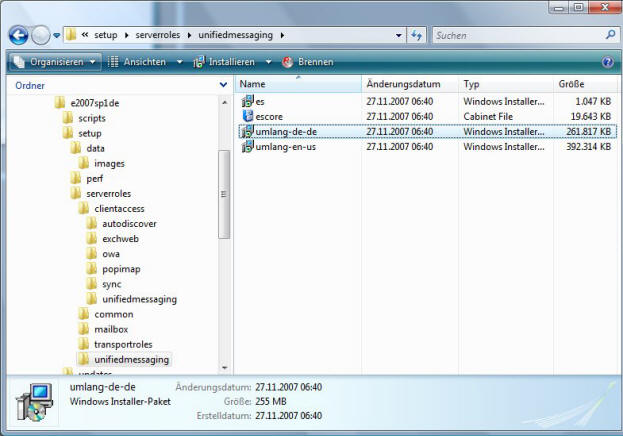Screen dimensions: 623x436
Task: Click size value '19.643 KB'
Action: [x=591, y=116]
